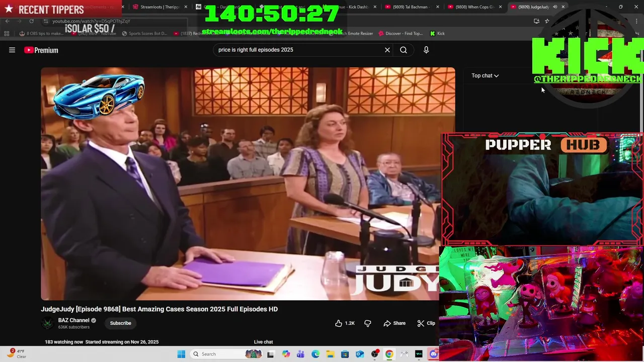Open Discord from the taskbar

tap(433, 354)
